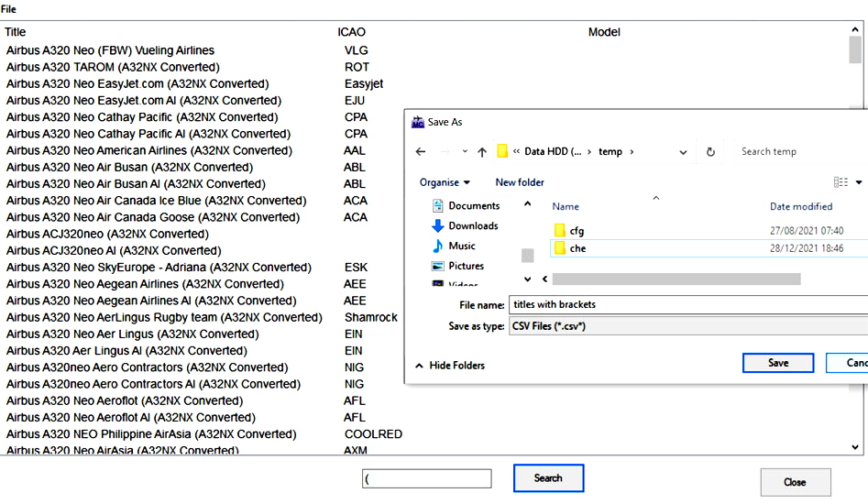Go back in Save As dialog
The height and width of the screenshot is (504, 868).
[x=421, y=151]
